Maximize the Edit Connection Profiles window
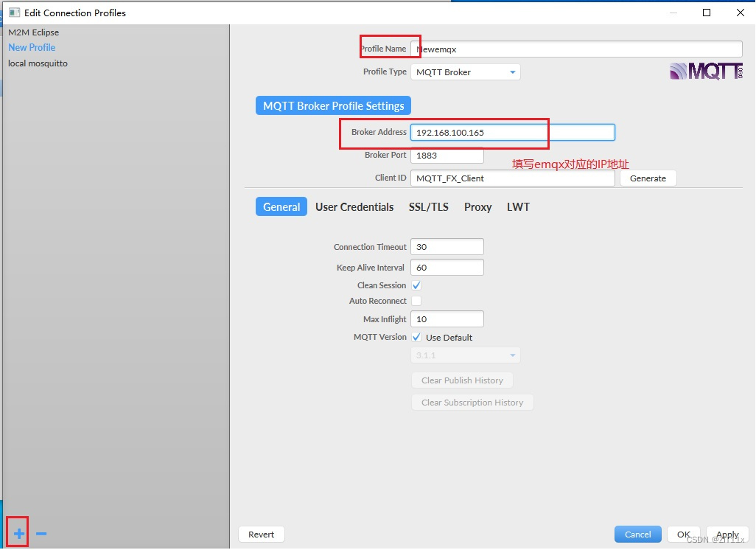 pos(707,13)
